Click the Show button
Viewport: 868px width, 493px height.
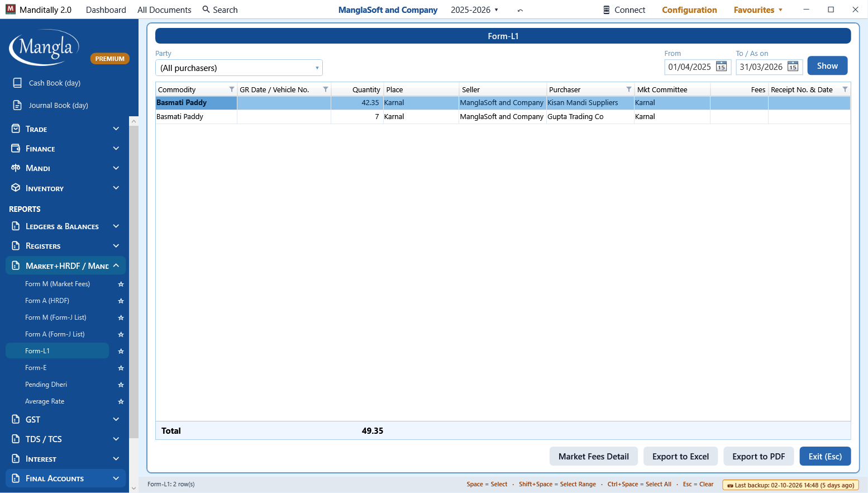827,66
